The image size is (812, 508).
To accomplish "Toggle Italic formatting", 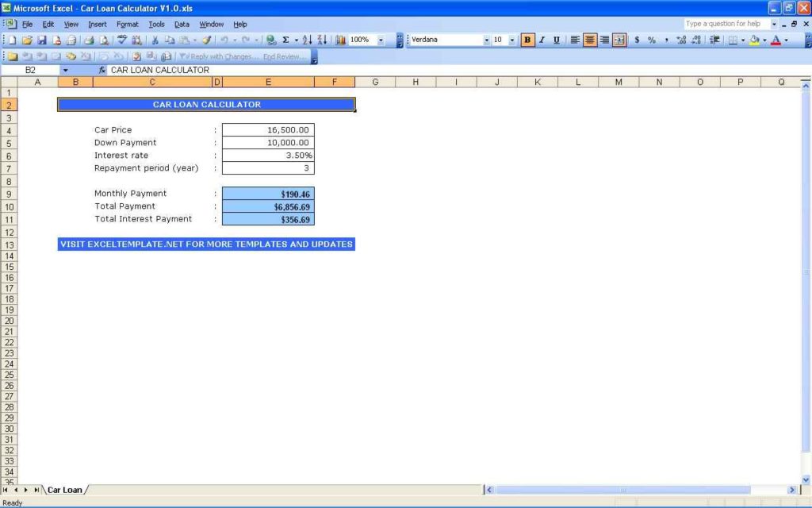I will 542,40.
